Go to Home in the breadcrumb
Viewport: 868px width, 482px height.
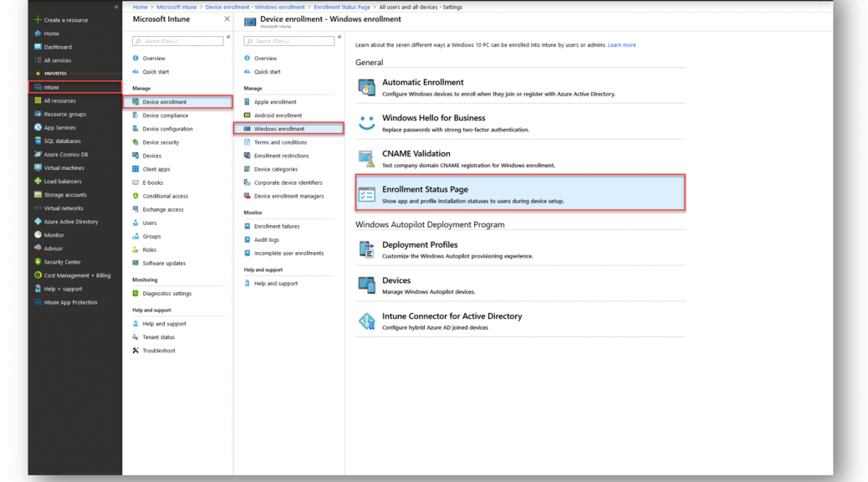tap(140, 8)
